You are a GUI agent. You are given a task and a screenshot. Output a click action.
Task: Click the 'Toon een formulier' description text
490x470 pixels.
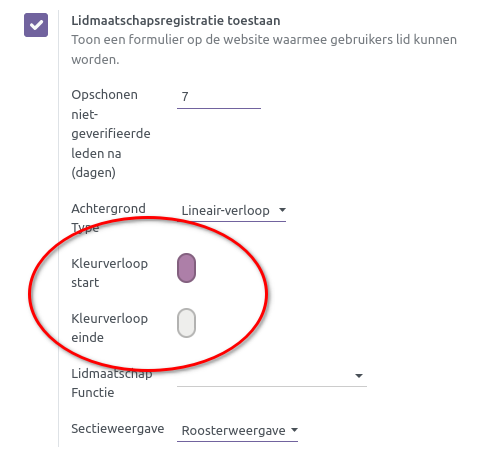264,49
